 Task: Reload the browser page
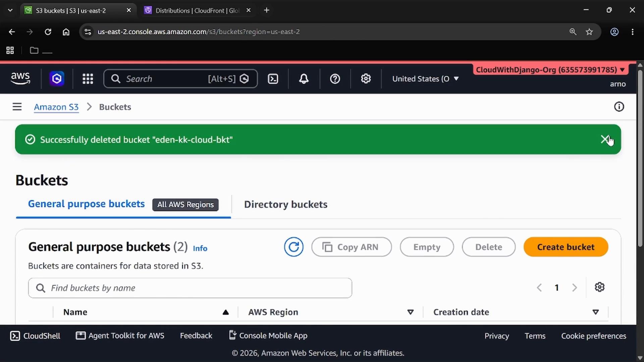[x=48, y=32]
